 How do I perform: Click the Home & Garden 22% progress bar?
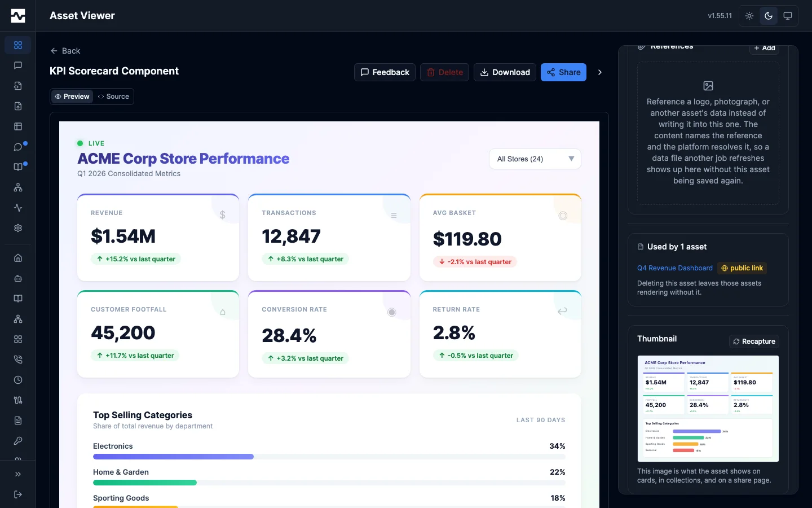tap(329, 483)
